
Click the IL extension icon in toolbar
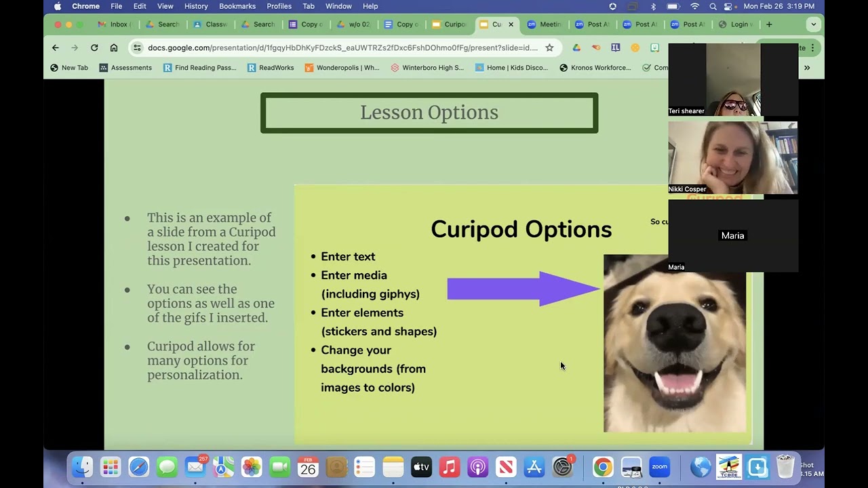615,47
